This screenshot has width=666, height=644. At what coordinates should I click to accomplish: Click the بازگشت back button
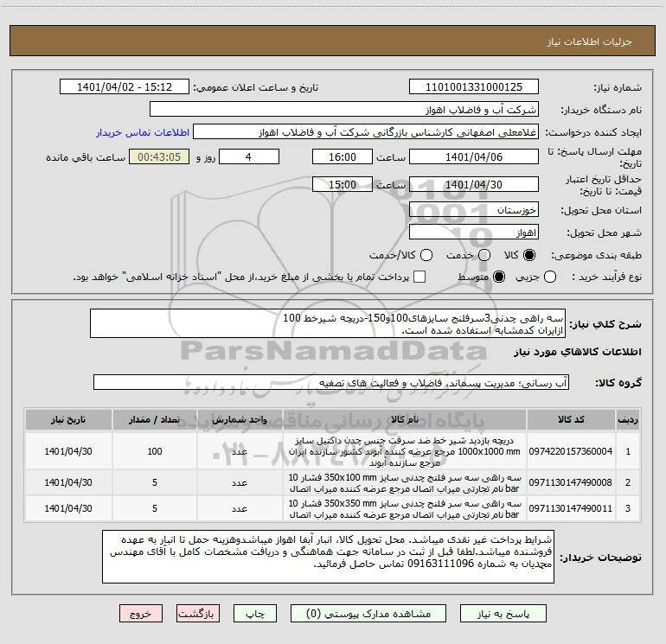point(198,614)
